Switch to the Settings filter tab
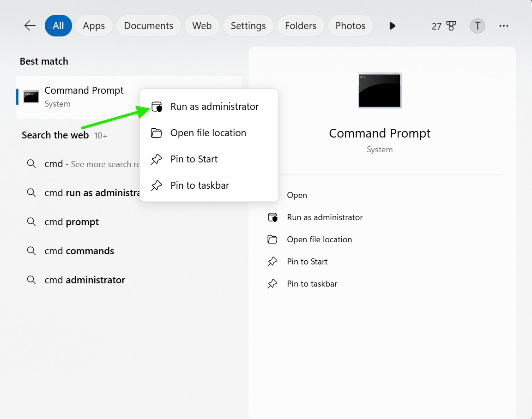This screenshot has height=419, width=532. coord(248,26)
